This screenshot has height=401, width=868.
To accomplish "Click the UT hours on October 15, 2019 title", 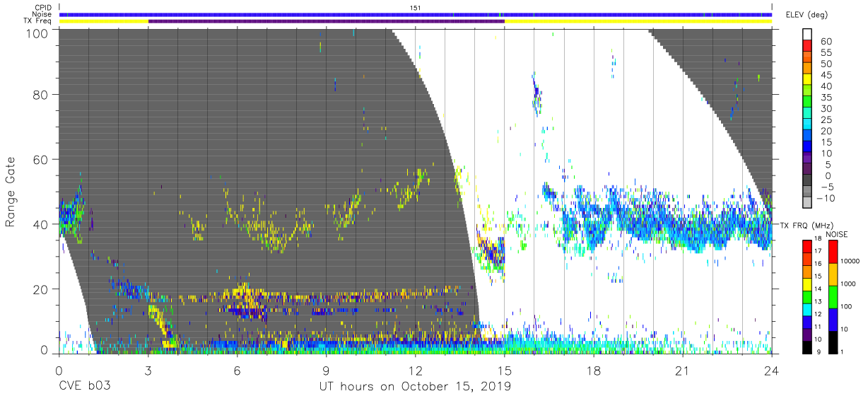I will tap(415, 388).
